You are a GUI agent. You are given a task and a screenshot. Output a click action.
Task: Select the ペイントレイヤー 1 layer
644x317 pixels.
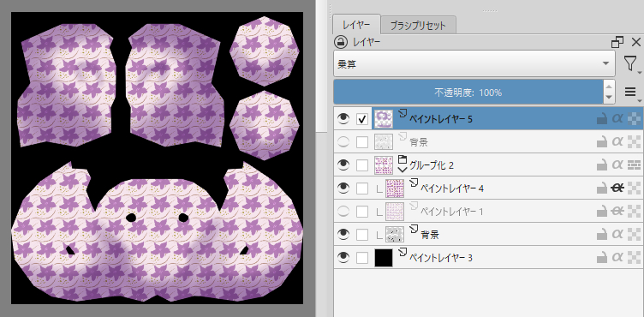coord(452,212)
